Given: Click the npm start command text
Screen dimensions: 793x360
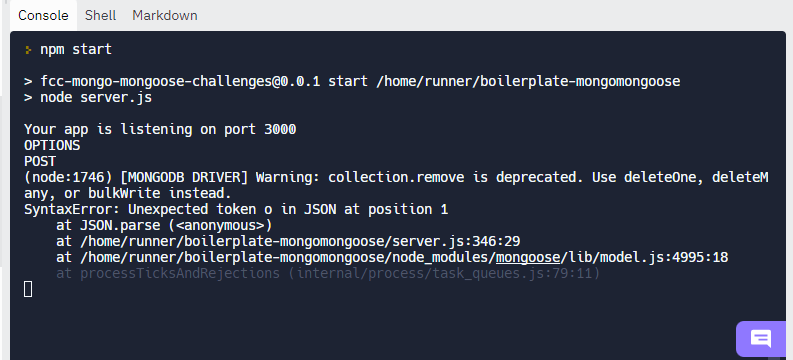Looking at the screenshot, I should point(76,50).
